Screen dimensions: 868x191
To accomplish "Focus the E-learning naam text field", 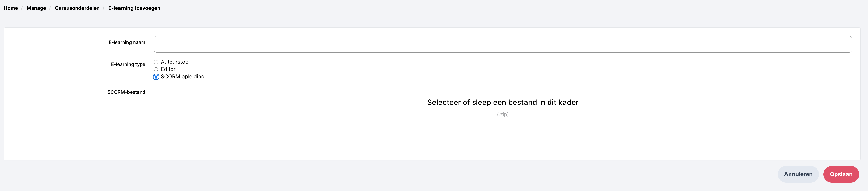I will (x=502, y=44).
